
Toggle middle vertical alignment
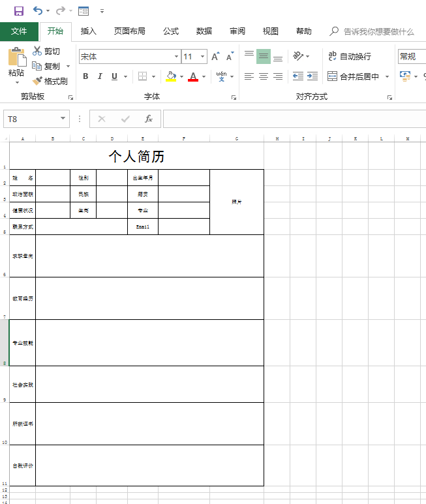click(264, 56)
